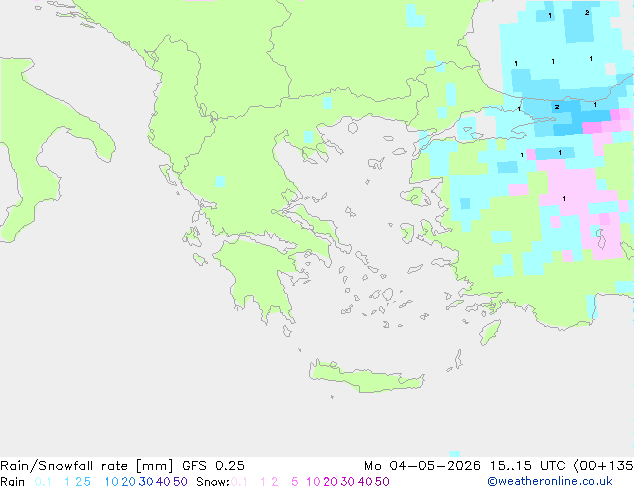Select the snow legend value 10
The height and width of the screenshot is (490, 634).
point(313,482)
